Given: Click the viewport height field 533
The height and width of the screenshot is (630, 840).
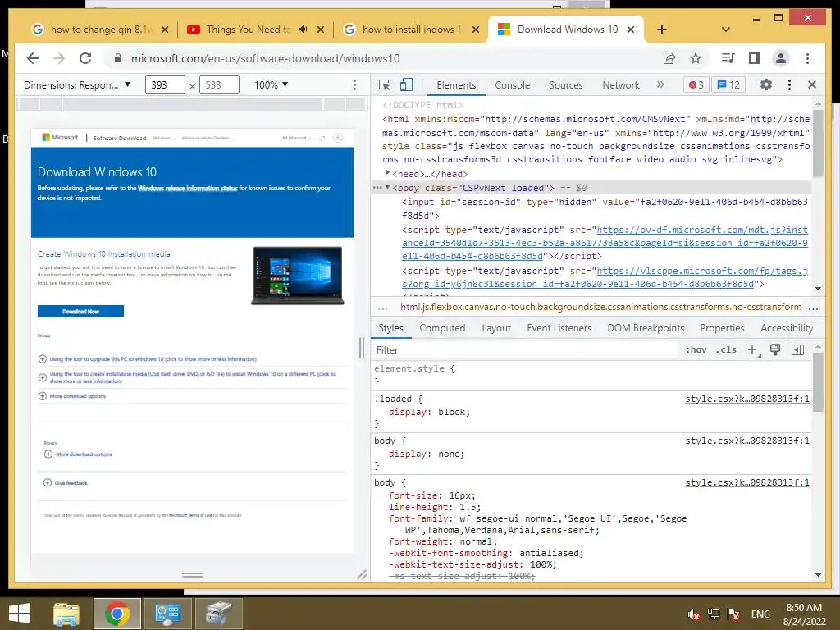Looking at the screenshot, I should [x=219, y=84].
